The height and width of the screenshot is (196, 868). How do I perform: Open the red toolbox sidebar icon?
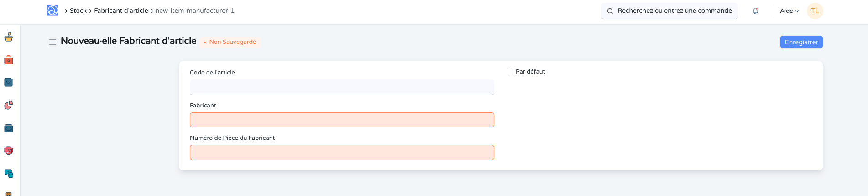9,60
